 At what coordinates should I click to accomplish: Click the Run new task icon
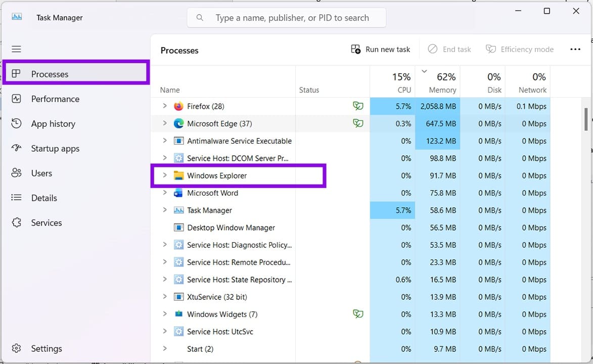[x=355, y=49]
